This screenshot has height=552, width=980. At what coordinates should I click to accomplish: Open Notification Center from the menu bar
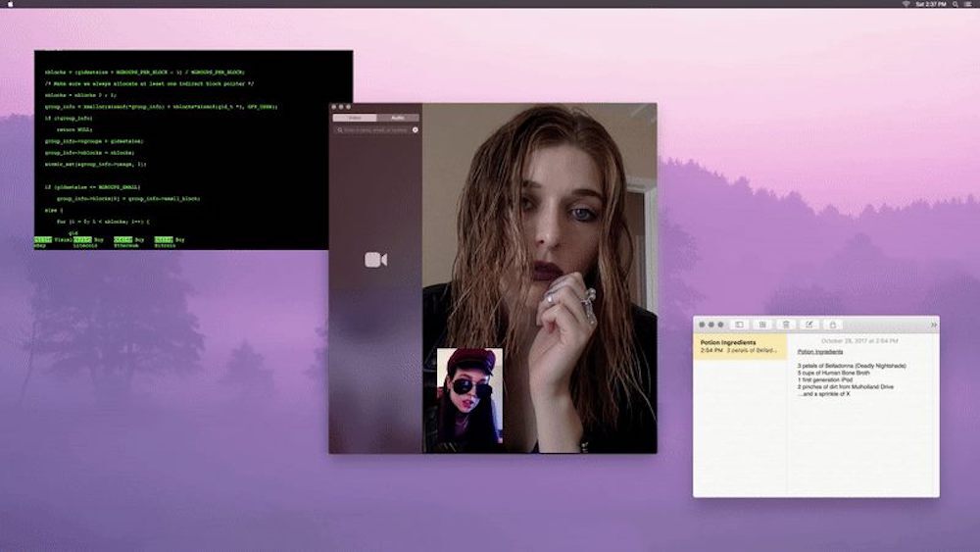pyautogui.click(x=969, y=4)
